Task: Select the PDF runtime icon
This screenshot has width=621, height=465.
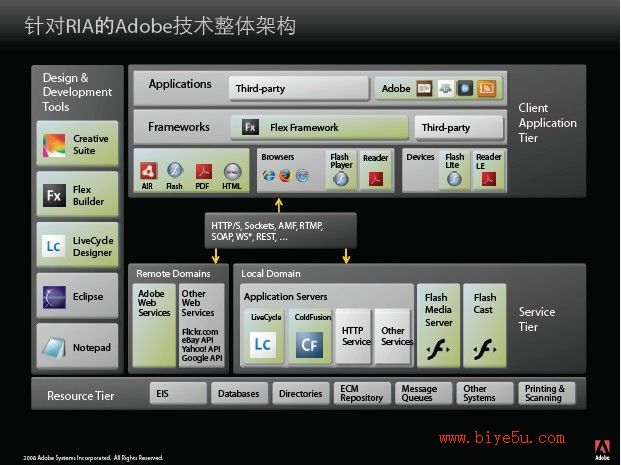Action: point(204,172)
